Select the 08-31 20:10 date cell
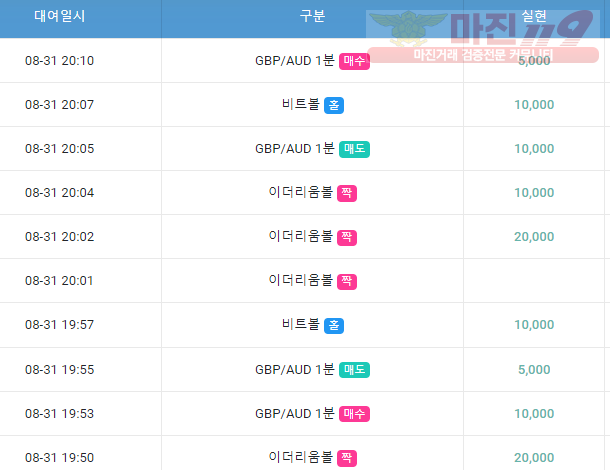Image resolution: width=610 pixels, height=470 pixels. 60,61
